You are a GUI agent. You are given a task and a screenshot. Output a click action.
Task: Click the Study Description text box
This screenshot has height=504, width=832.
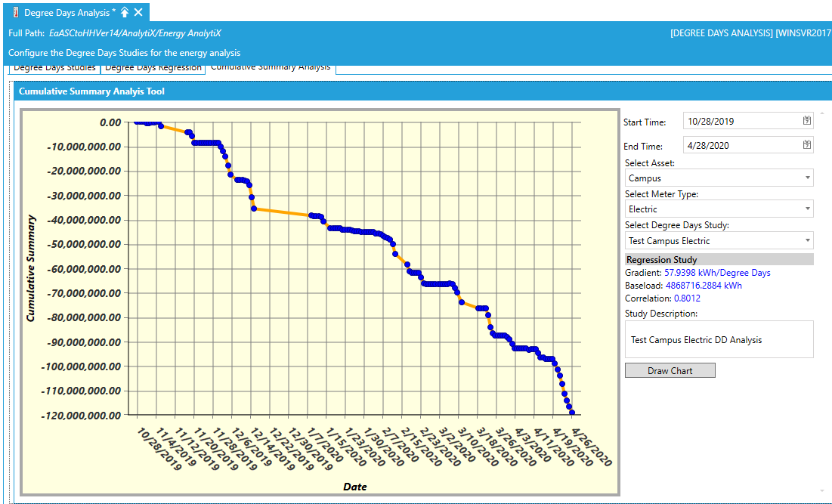click(719, 339)
